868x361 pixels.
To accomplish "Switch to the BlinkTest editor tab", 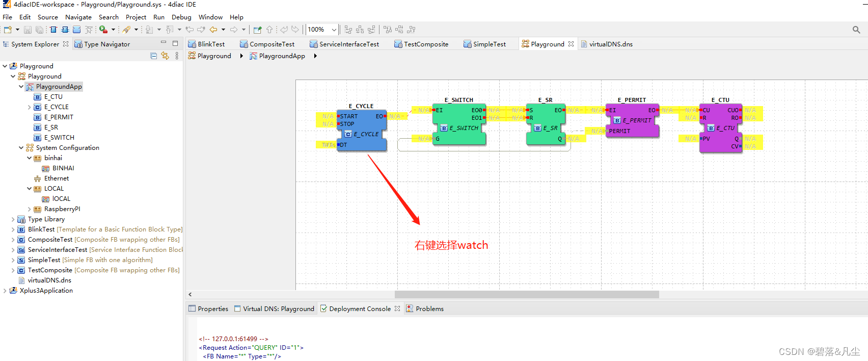I will coord(206,44).
